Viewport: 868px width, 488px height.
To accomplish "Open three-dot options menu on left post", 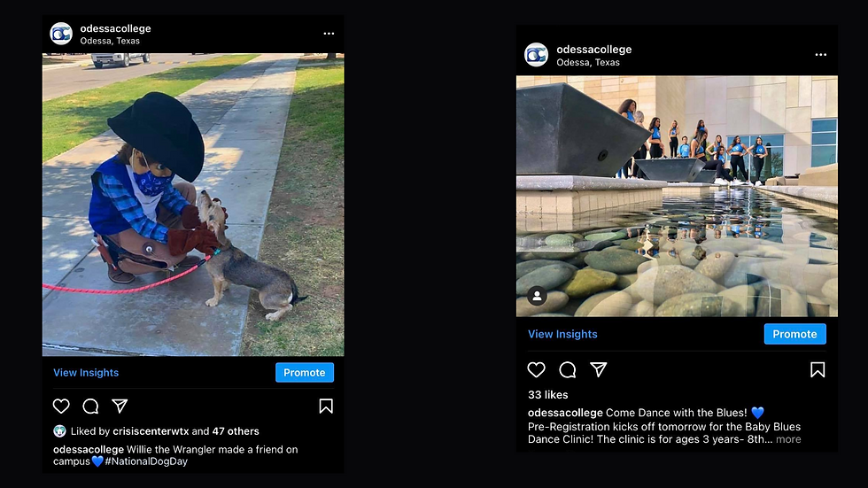I will click(x=329, y=34).
